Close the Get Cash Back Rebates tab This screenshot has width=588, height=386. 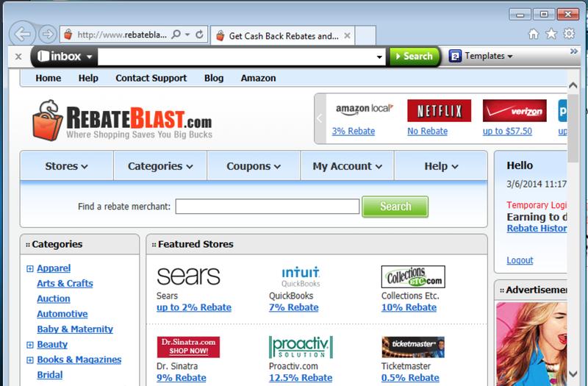click(347, 35)
